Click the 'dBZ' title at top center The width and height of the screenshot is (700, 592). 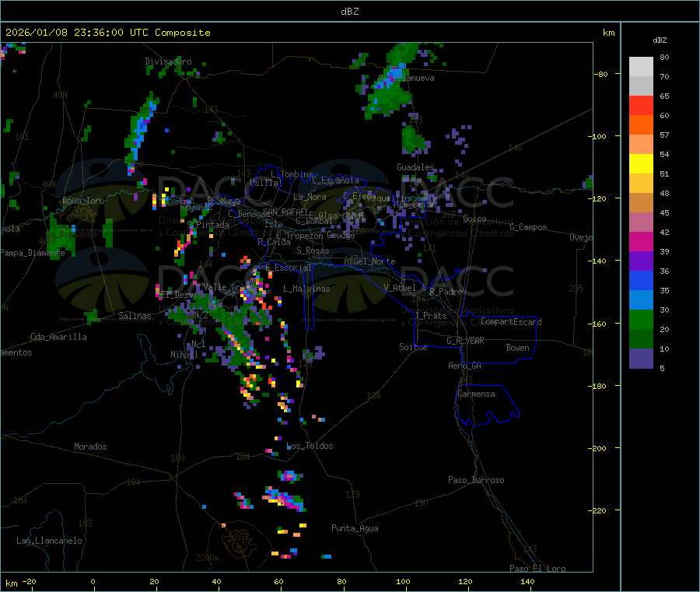pos(349,12)
